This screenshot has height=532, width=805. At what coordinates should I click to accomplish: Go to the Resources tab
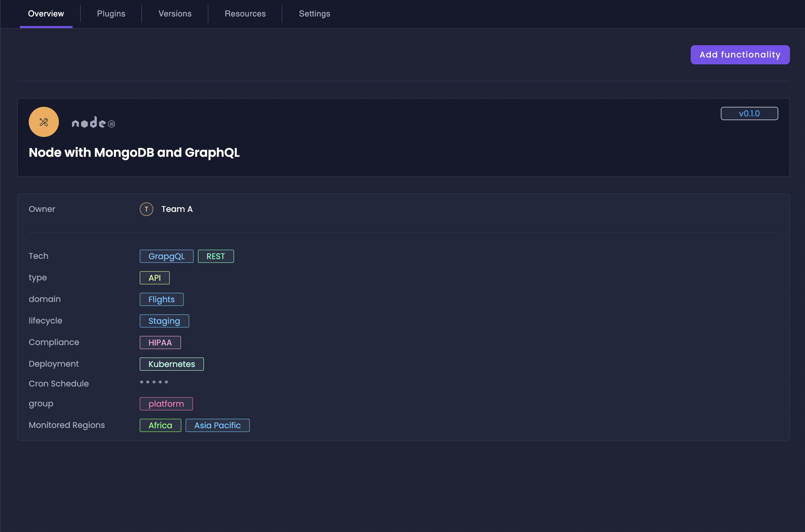pyautogui.click(x=245, y=14)
